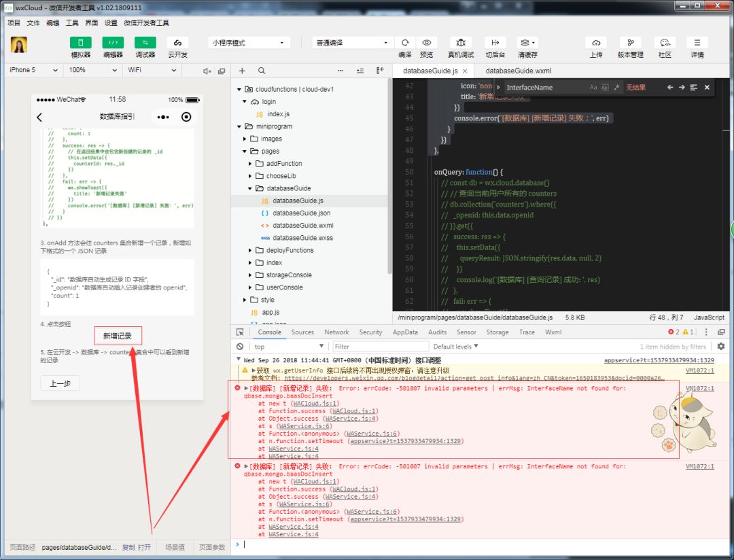Open the iPhone 5 device dropdown
734x560 pixels.
[x=33, y=70]
